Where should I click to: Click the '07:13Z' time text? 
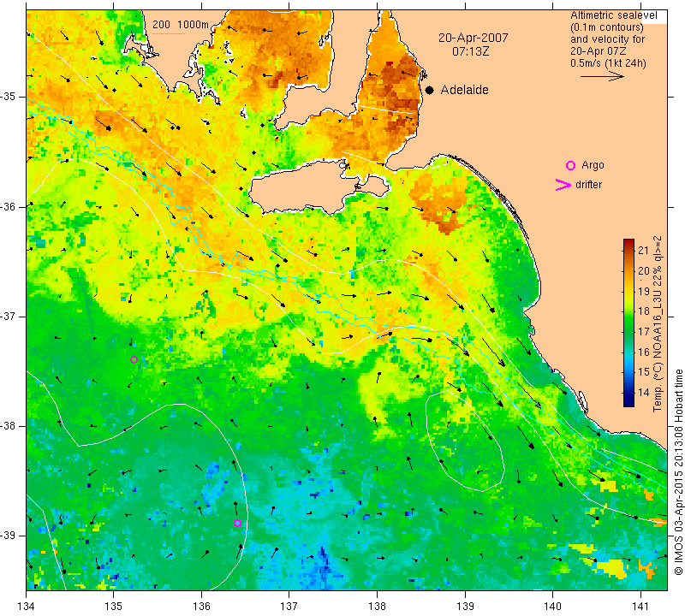point(470,51)
